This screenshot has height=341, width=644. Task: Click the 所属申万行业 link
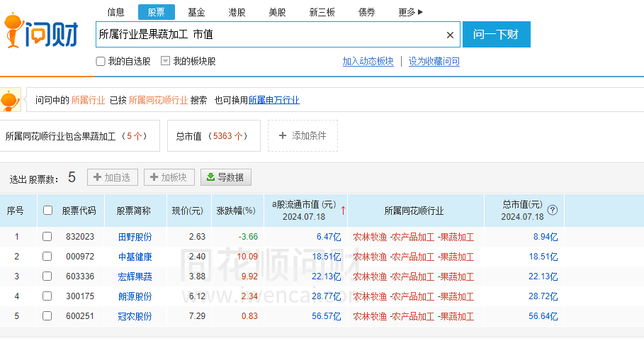click(274, 100)
